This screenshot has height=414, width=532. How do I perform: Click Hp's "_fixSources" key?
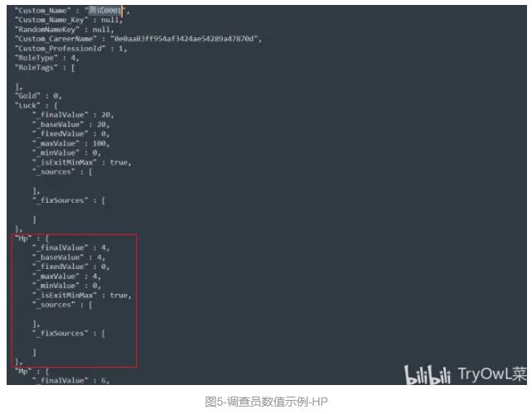point(60,334)
